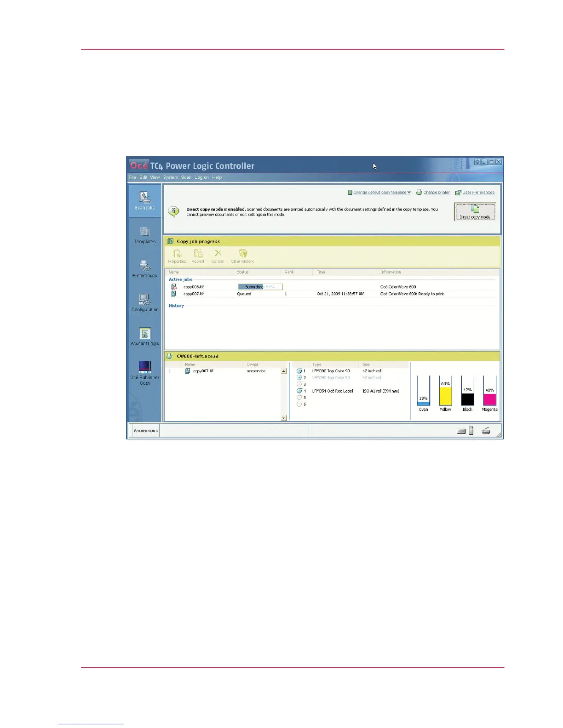Click the Anonymous user field in status bar
The width and height of the screenshot is (563, 728).
click(145, 431)
